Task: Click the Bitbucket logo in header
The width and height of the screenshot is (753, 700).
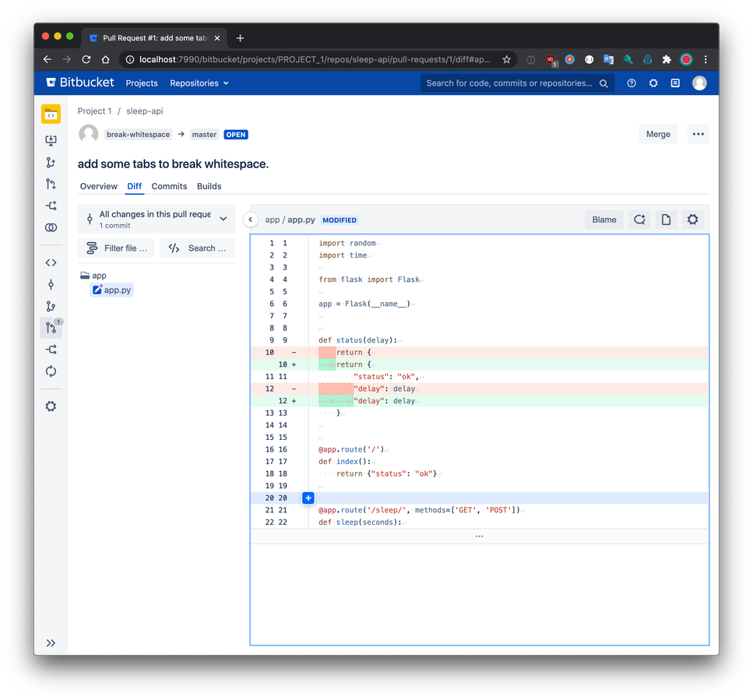Action: click(79, 83)
